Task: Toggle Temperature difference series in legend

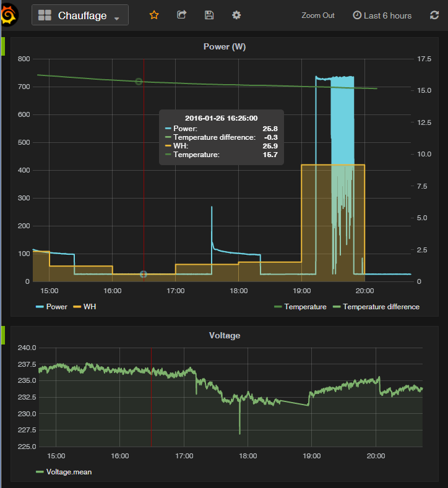Action: point(381,307)
